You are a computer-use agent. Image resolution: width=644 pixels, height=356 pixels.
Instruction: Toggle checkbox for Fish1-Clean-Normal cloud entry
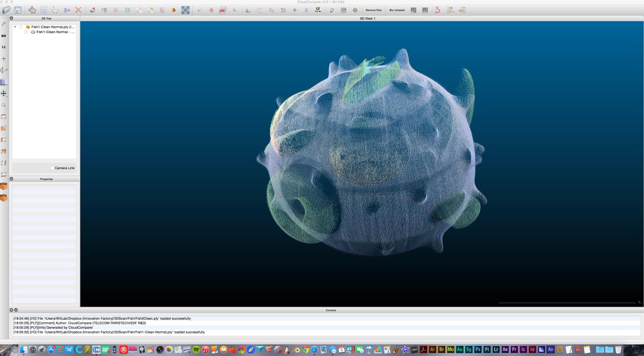click(x=26, y=32)
